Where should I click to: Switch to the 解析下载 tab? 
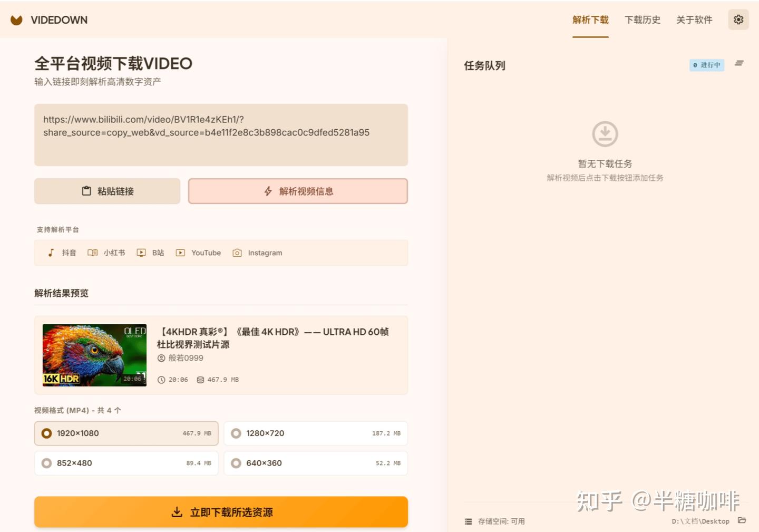pyautogui.click(x=590, y=20)
